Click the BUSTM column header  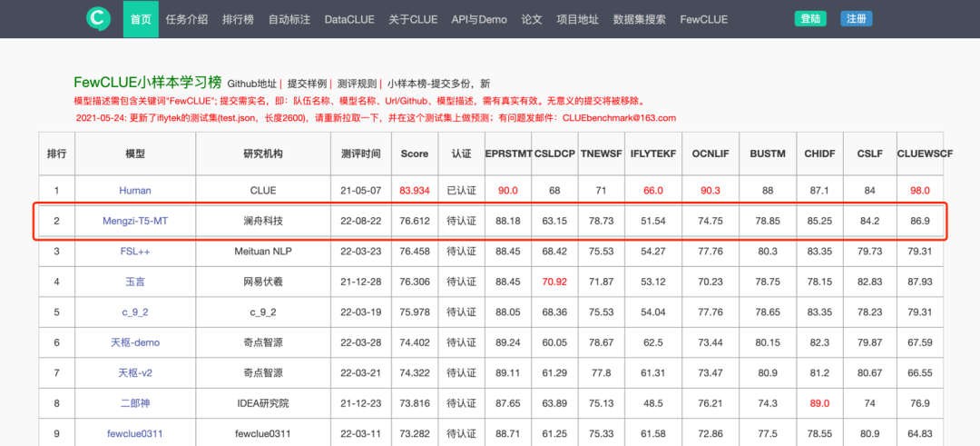pyautogui.click(x=768, y=154)
